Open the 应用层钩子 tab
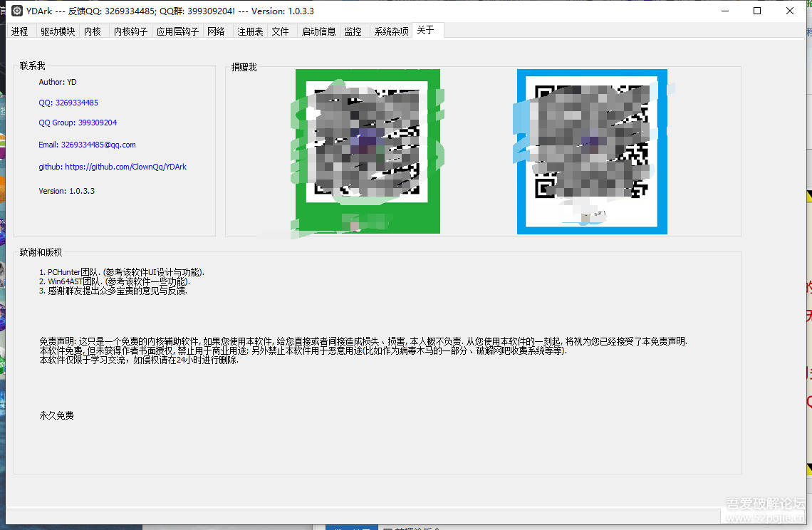 point(177,31)
